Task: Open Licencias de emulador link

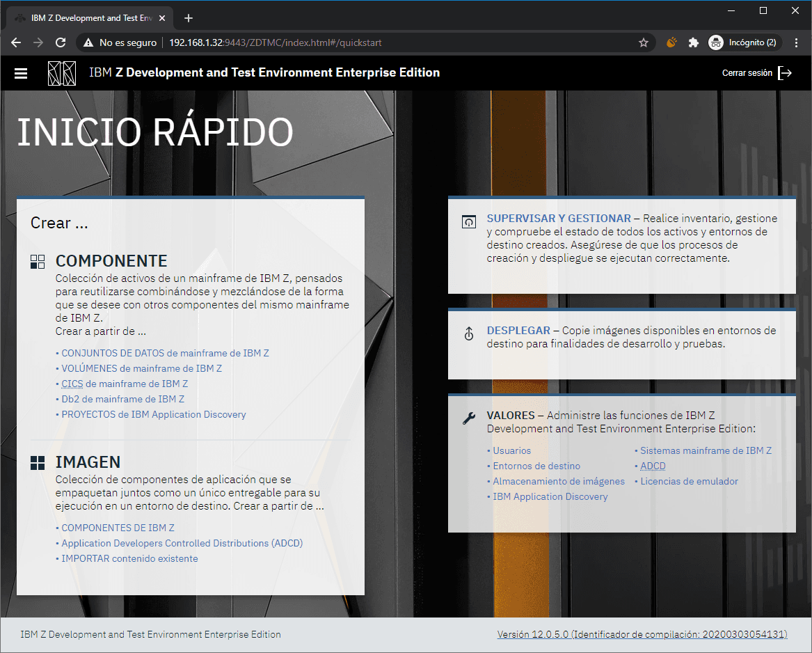Action: pyautogui.click(x=689, y=481)
